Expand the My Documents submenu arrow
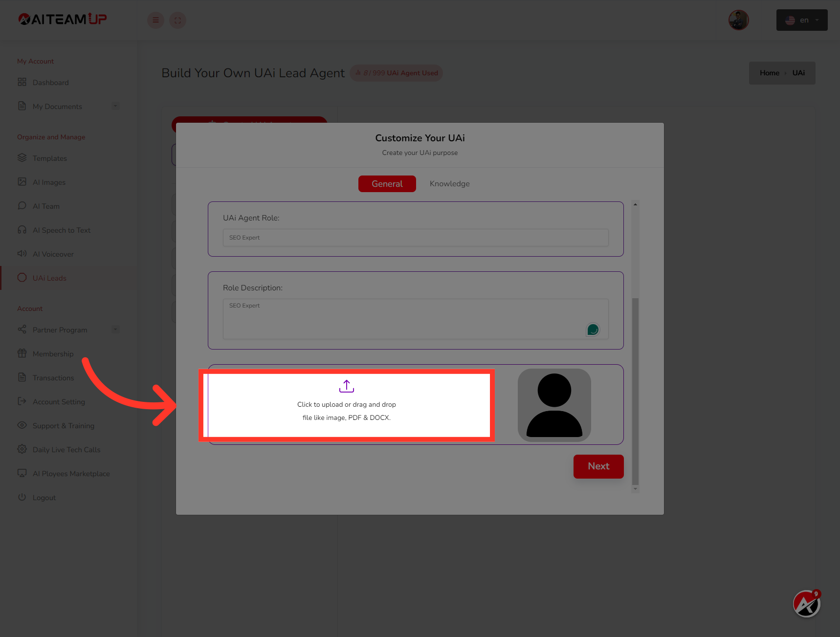840x637 pixels. 115,106
